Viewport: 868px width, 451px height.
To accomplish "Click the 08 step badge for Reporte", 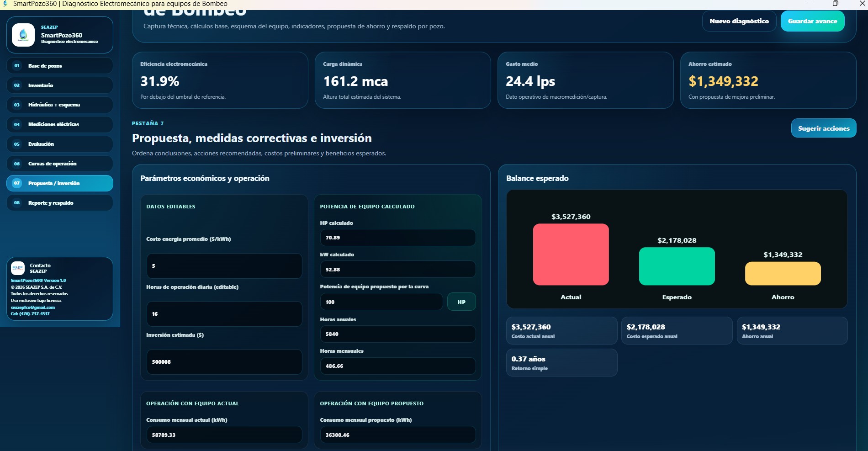I will [x=17, y=203].
